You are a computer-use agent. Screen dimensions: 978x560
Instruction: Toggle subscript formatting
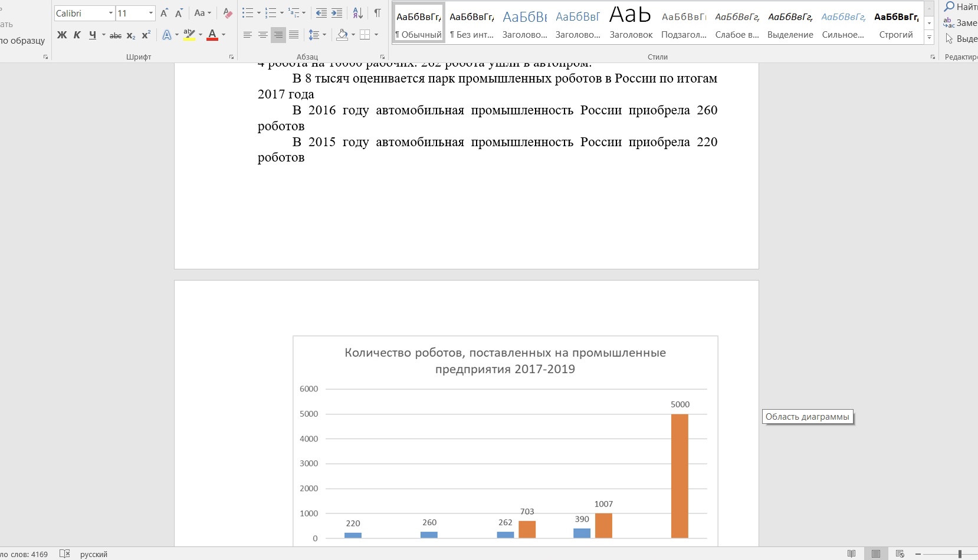(x=131, y=35)
